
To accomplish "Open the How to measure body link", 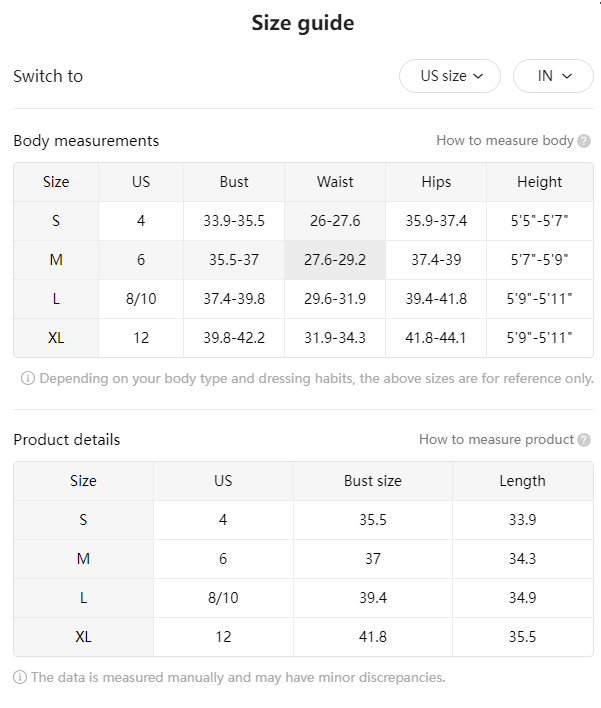I will [x=505, y=140].
